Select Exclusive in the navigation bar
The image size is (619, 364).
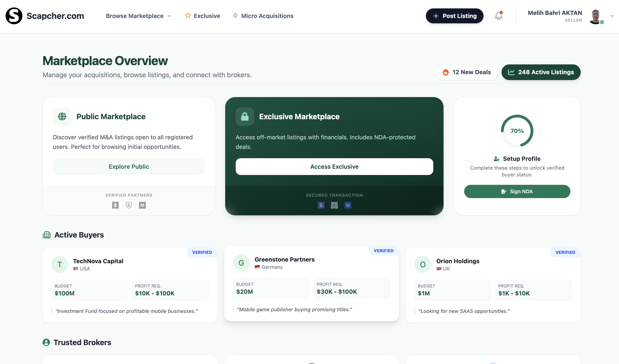tap(206, 16)
